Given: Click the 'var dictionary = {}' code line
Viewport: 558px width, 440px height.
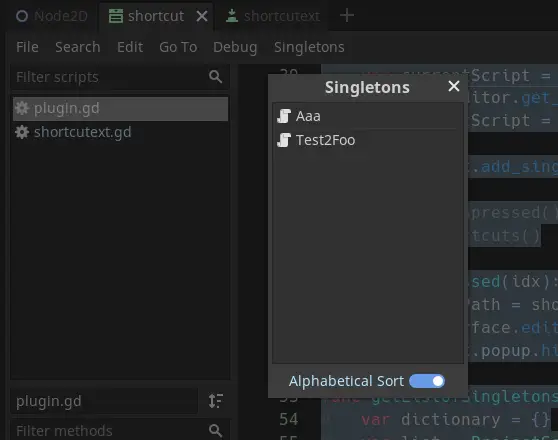Looking at the screenshot, I should [456, 420].
